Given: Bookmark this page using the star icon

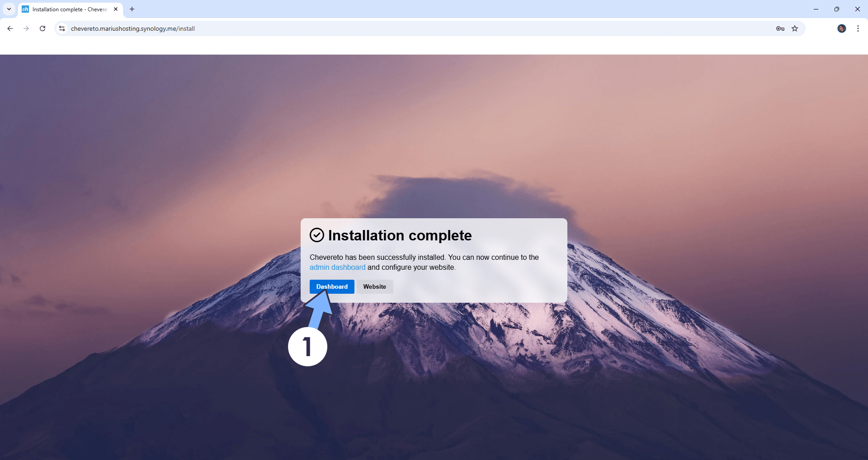Looking at the screenshot, I should pyautogui.click(x=795, y=28).
